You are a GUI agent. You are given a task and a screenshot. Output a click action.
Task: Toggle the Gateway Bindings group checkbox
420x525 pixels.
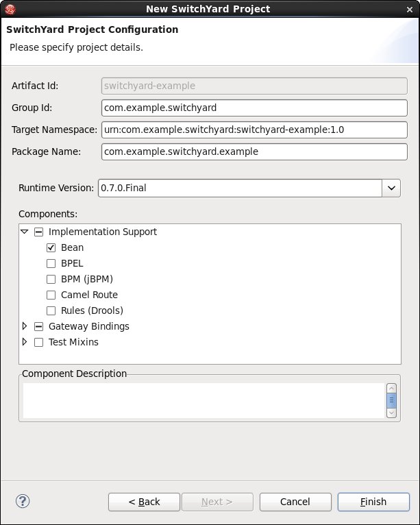pyautogui.click(x=39, y=326)
